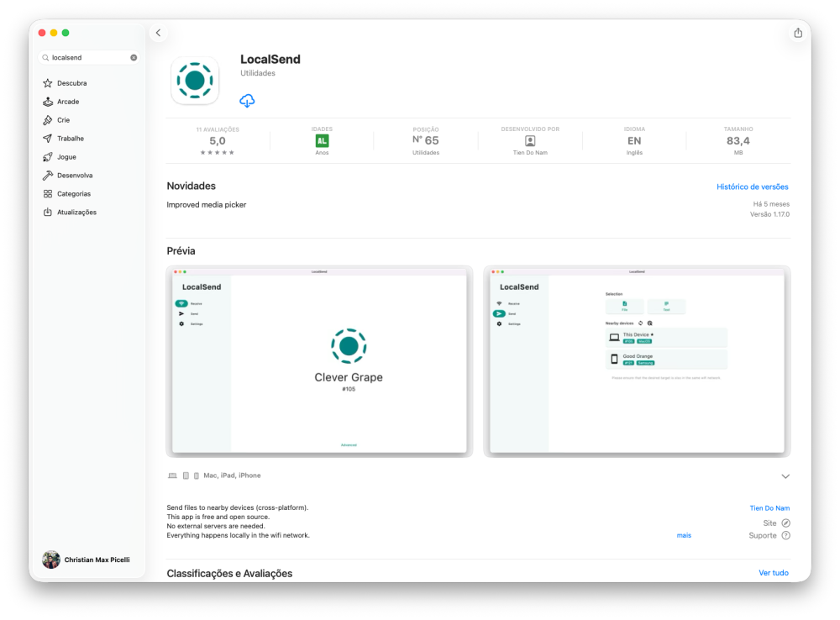
Task: Click the Nº 65 Utilidades ranking
Action: click(426, 142)
